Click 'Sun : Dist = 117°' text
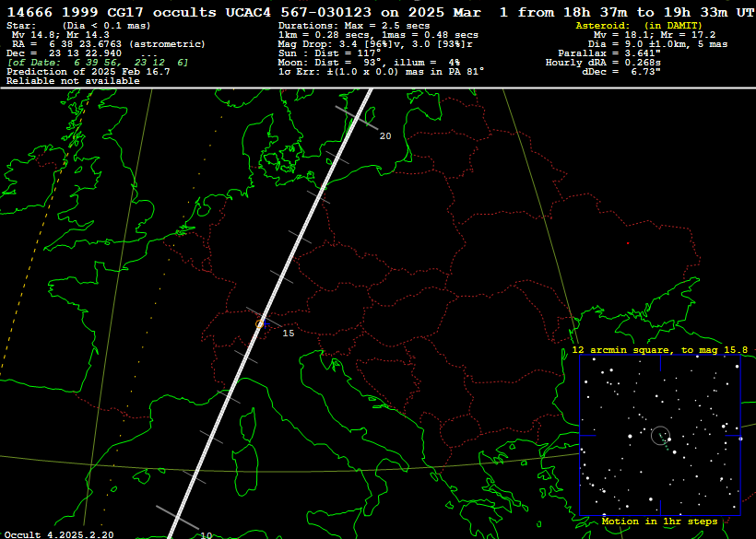 329,53
